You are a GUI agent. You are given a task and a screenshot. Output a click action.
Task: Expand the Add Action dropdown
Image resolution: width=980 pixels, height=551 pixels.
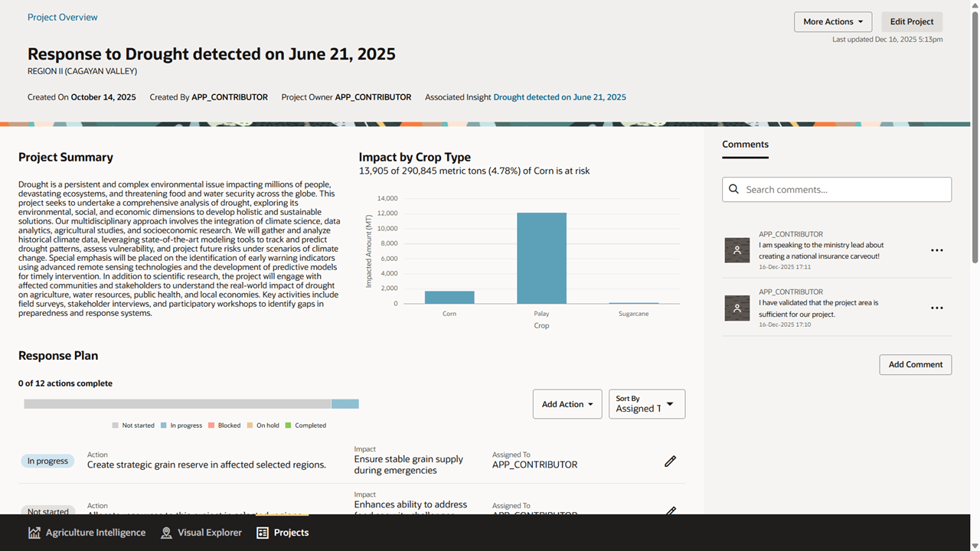567,403
